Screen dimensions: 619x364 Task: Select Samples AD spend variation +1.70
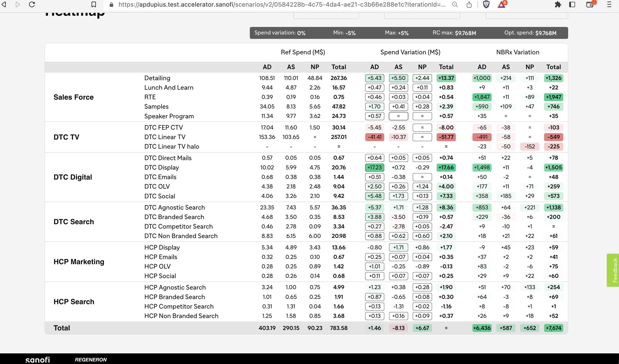pyautogui.click(x=374, y=106)
